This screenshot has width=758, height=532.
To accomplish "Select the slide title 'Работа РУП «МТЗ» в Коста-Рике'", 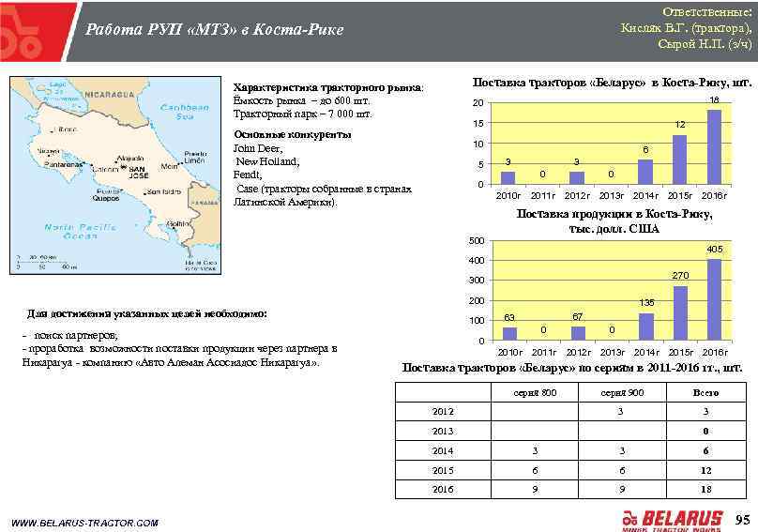I will point(214,29).
